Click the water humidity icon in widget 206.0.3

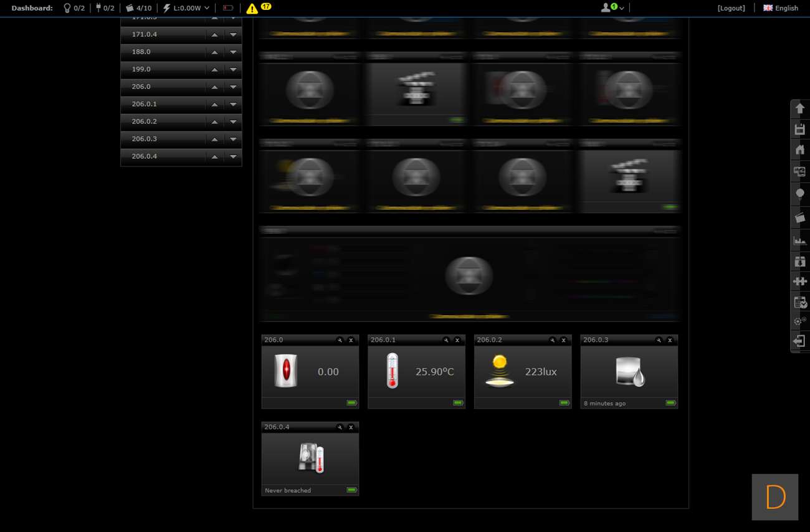[629, 371]
